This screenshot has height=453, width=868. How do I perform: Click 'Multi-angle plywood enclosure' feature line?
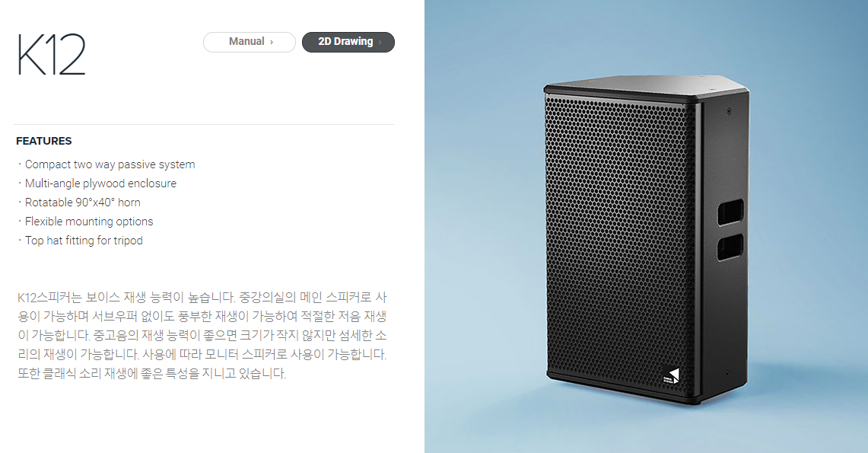point(100,183)
